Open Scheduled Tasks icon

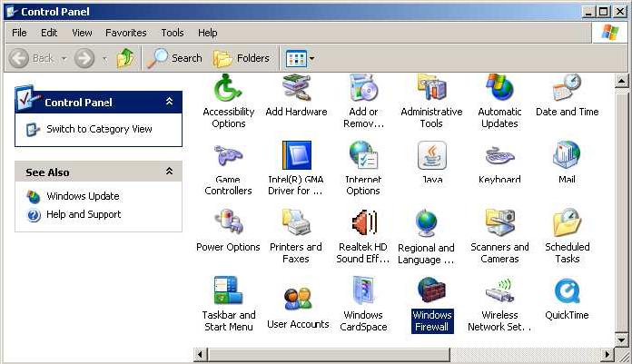tap(568, 222)
